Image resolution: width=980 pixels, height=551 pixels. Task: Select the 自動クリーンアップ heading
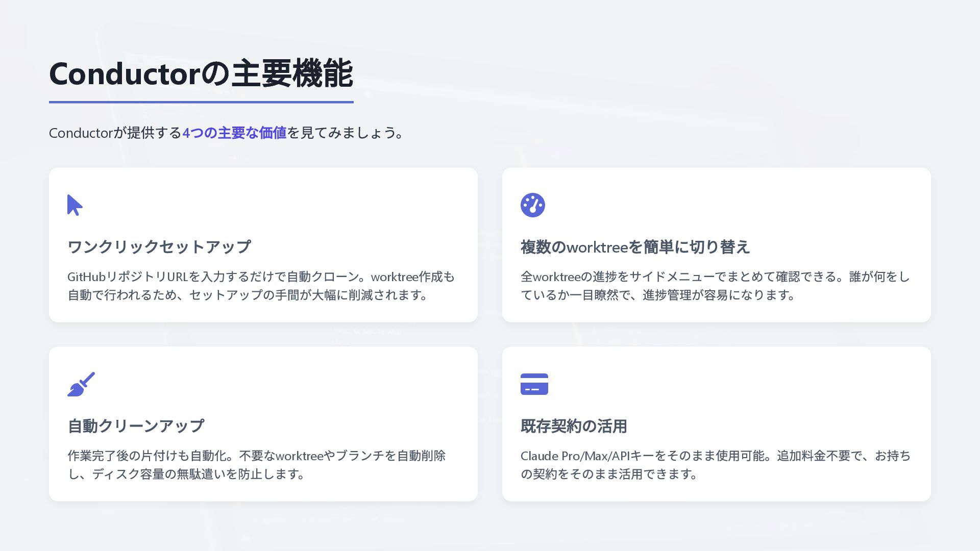[x=136, y=426]
